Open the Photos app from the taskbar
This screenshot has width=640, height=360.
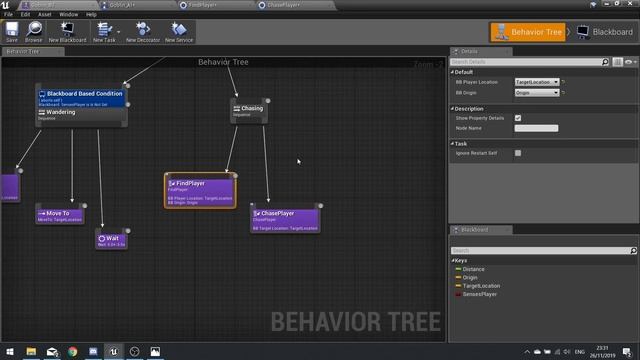point(155,351)
